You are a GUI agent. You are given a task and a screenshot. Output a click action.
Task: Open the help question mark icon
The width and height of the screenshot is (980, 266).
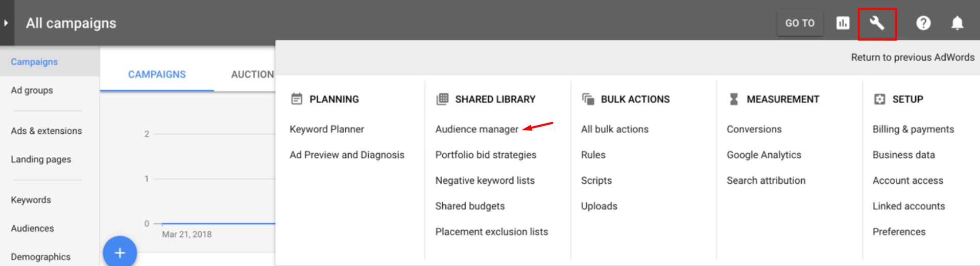coord(923,23)
